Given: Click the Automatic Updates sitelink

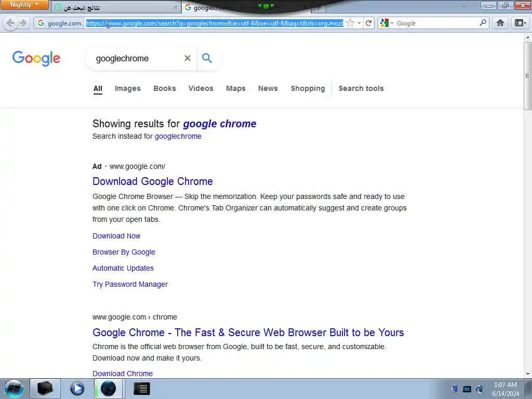Looking at the screenshot, I should [x=123, y=268].
